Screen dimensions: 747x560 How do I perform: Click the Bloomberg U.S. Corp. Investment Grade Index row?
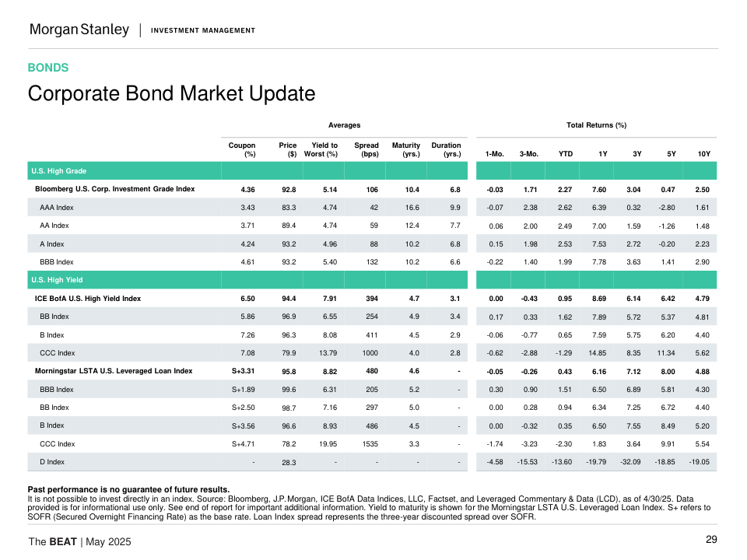click(x=115, y=189)
